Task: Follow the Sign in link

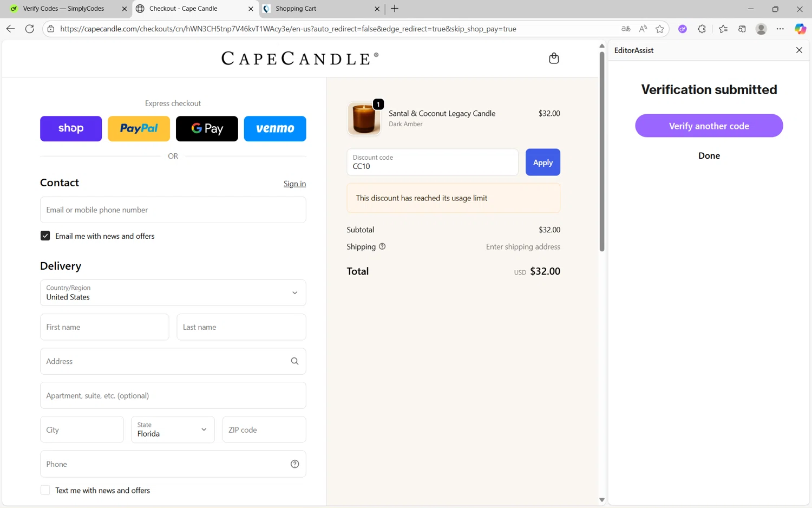Action: pos(294,184)
